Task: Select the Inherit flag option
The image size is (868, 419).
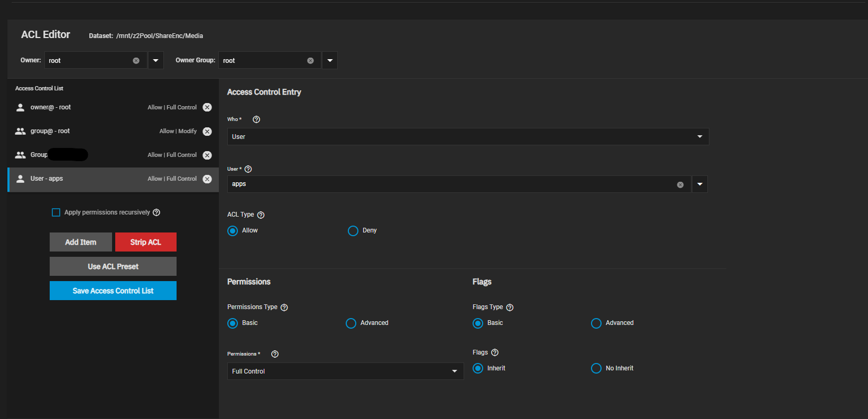Action: 478,368
